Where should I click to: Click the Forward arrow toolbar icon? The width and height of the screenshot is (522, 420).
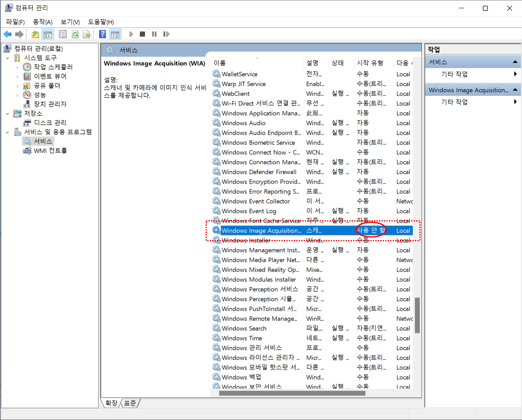pyautogui.click(x=19, y=34)
